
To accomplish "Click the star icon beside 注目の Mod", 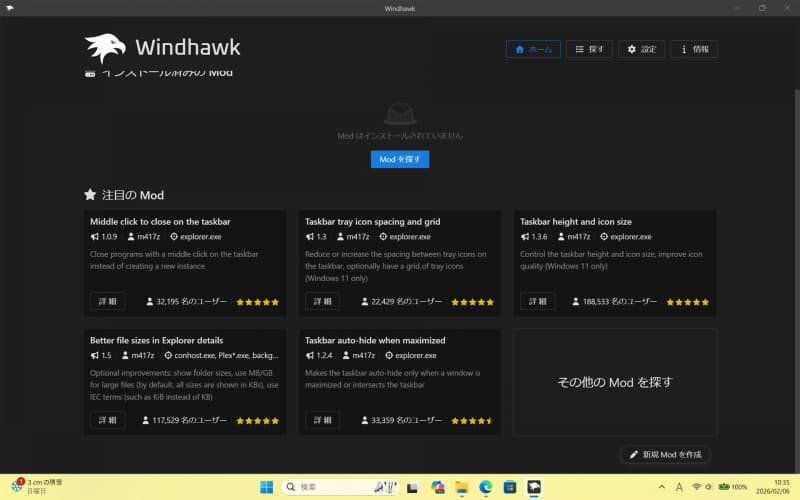I will pos(90,194).
